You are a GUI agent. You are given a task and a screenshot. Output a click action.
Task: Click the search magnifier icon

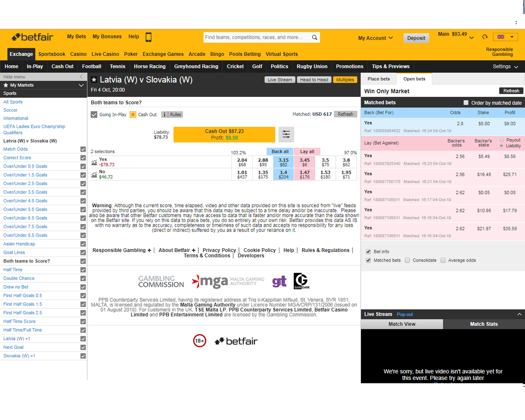tap(314, 37)
